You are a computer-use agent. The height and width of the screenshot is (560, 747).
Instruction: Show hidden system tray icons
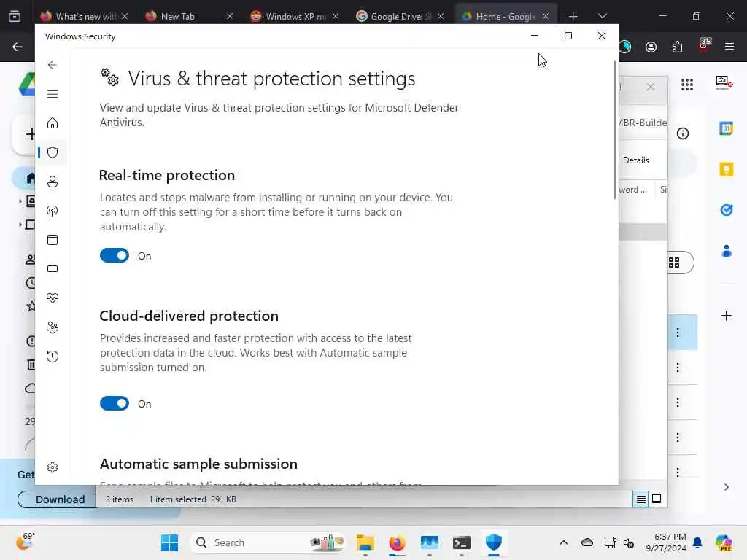(564, 542)
